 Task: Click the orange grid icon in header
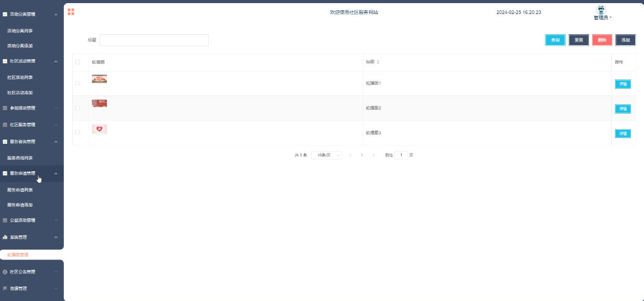click(71, 12)
